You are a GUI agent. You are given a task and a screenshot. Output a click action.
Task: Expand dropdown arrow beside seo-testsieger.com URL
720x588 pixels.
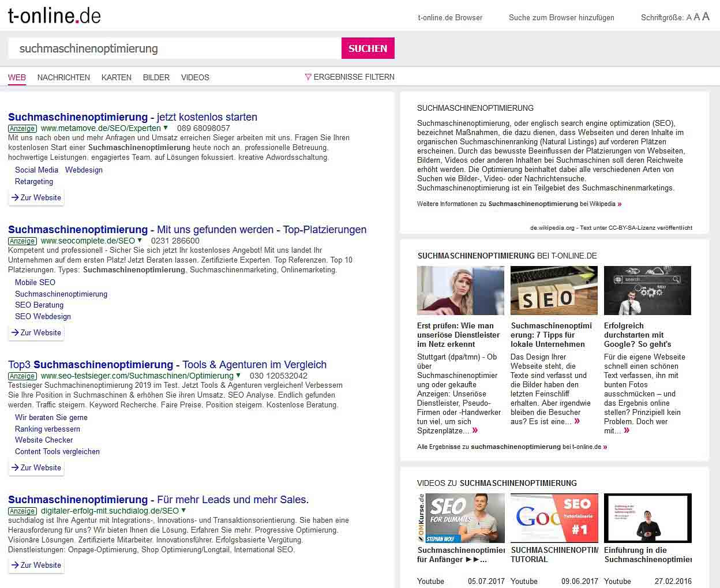coord(238,376)
